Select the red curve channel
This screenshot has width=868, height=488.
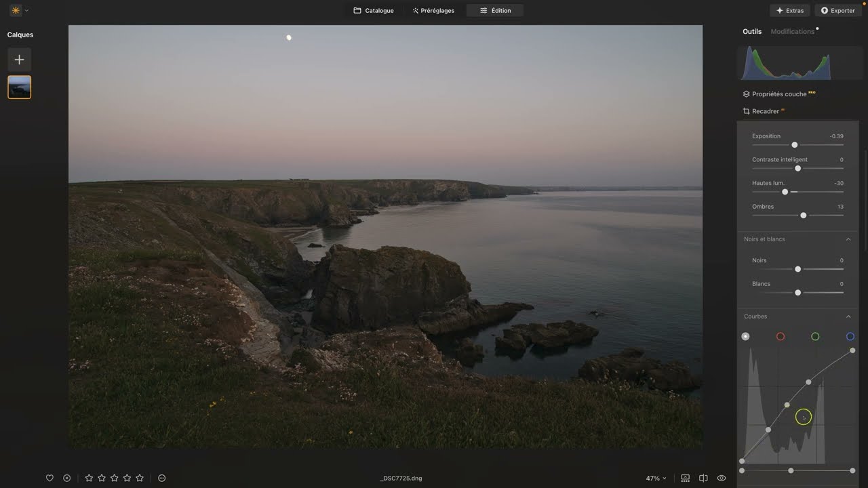click(781, 336)
